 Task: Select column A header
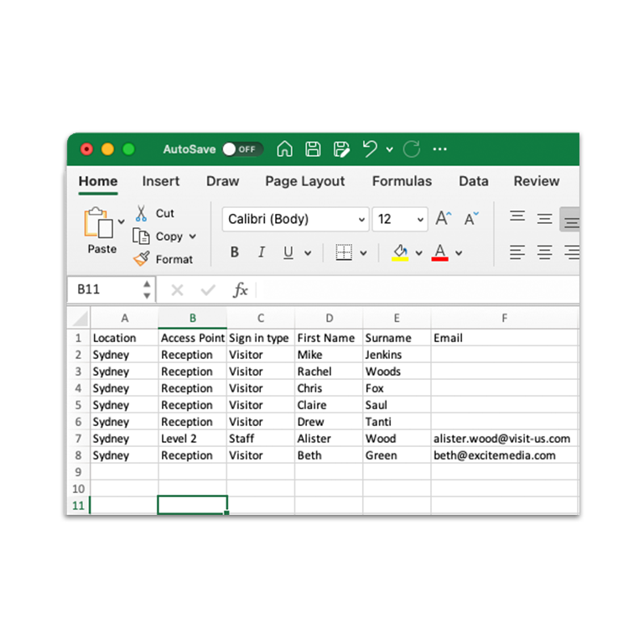point(124,319)
